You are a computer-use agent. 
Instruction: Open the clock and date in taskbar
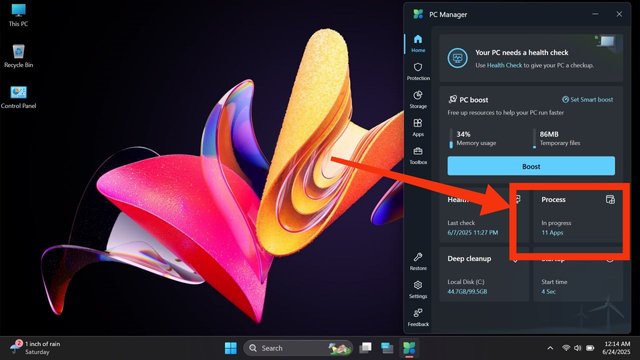coord(617,348)
